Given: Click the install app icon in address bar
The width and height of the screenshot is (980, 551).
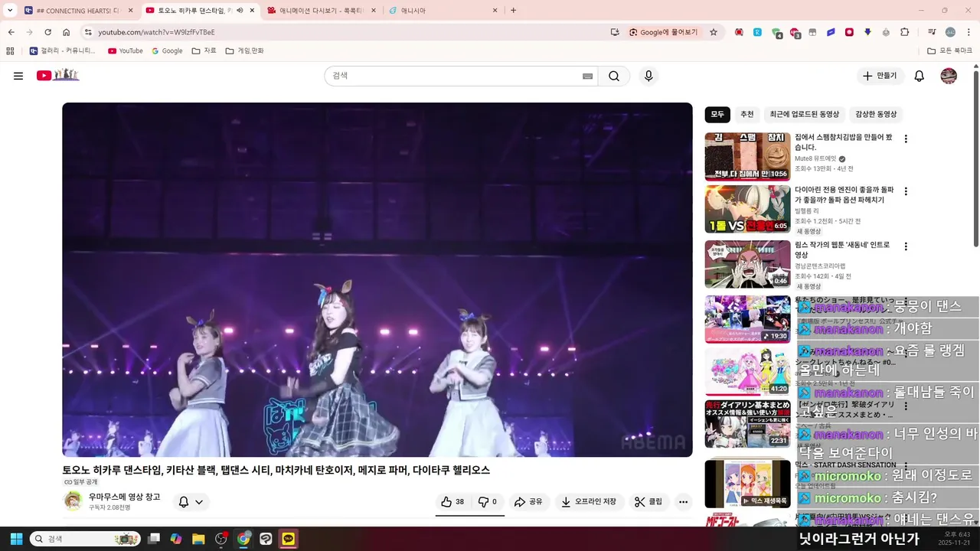Looking at the screenshot, I should click(x=615, y=32).
